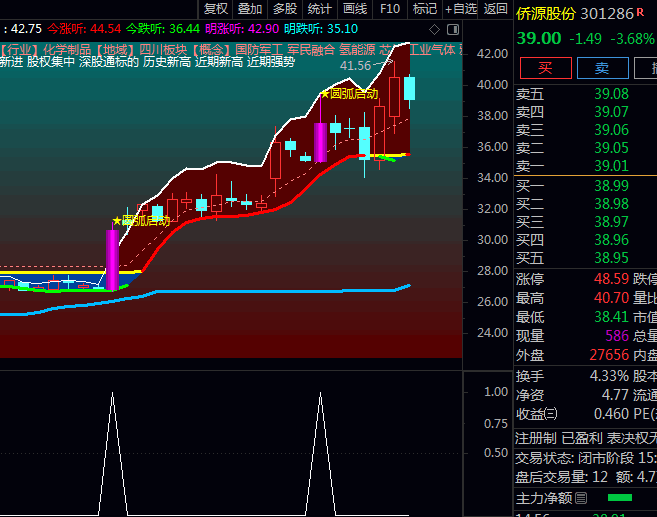Click the 换手 value 4.33%

click(609, 376)
